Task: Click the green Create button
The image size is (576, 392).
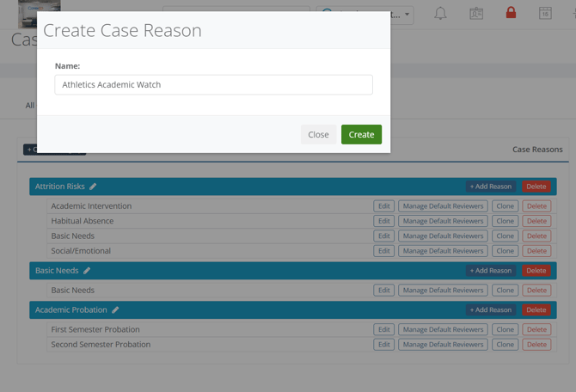Action: pyautogui.click(x=361, y=134)
